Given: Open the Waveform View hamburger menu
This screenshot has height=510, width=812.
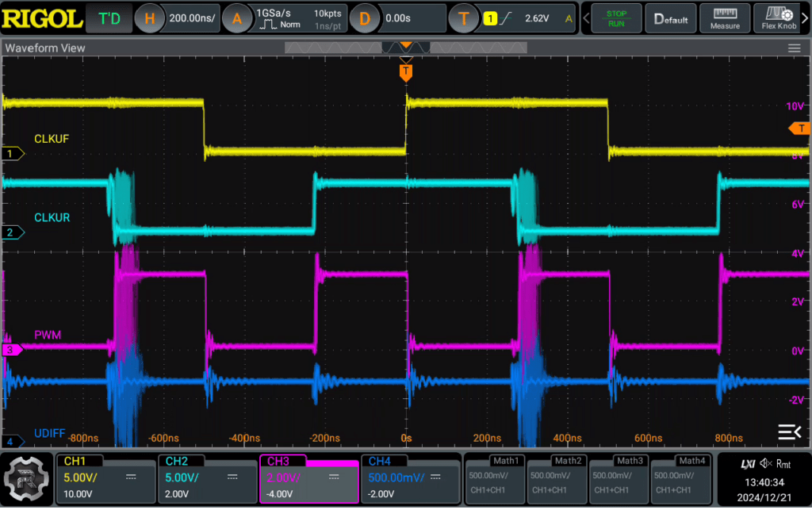Looking at the screenshot, I should pos(794,48).
